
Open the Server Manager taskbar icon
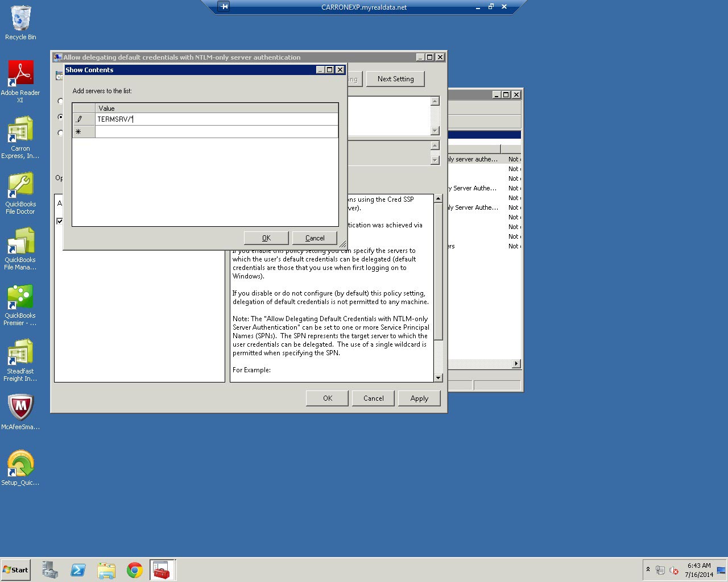pyautogui.click(x=50, y=570)
